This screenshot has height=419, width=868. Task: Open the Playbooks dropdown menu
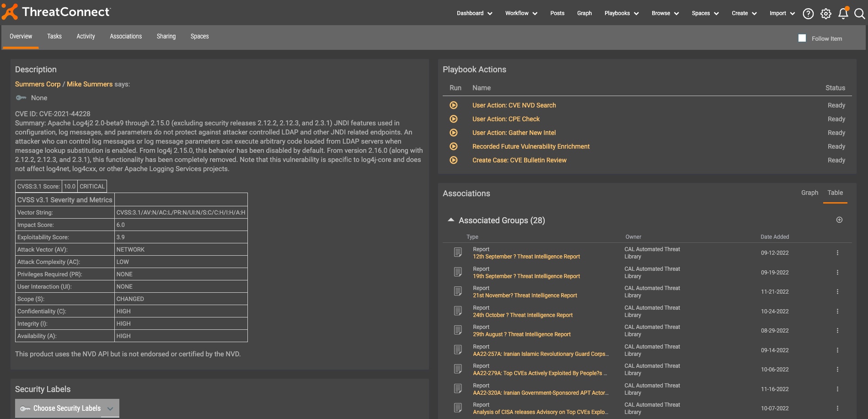(622, 13)
